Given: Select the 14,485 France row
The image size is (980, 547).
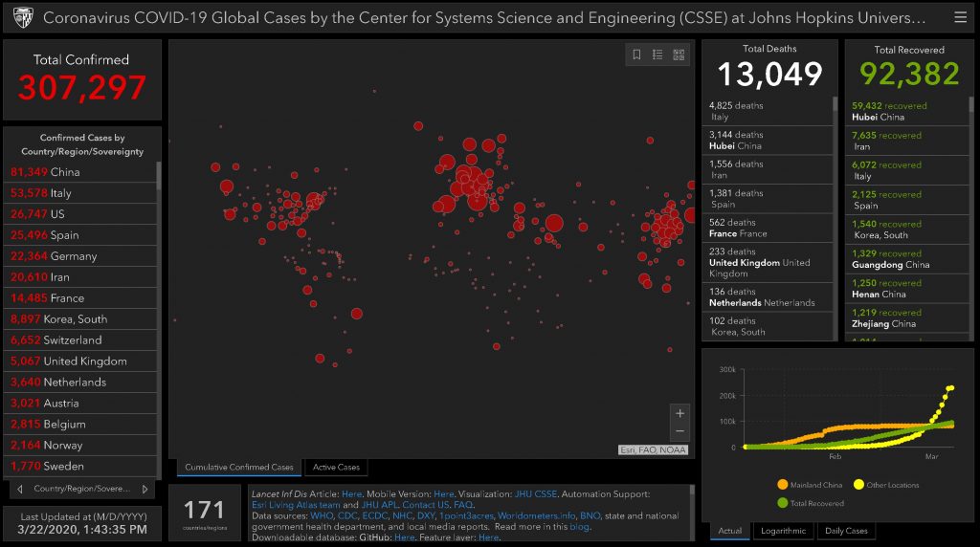Looking at the screenshot, I should 80,297.
